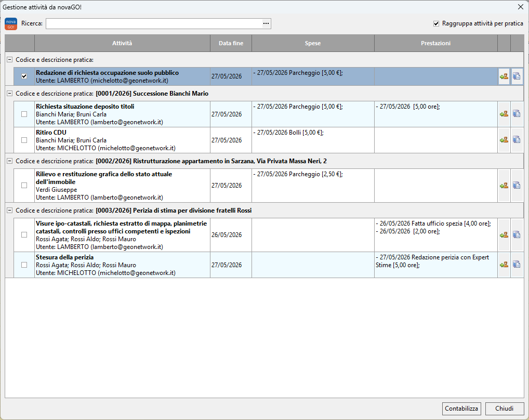
Task: Click document icon on Redazione di richiesta row
Action: point(517,76)
